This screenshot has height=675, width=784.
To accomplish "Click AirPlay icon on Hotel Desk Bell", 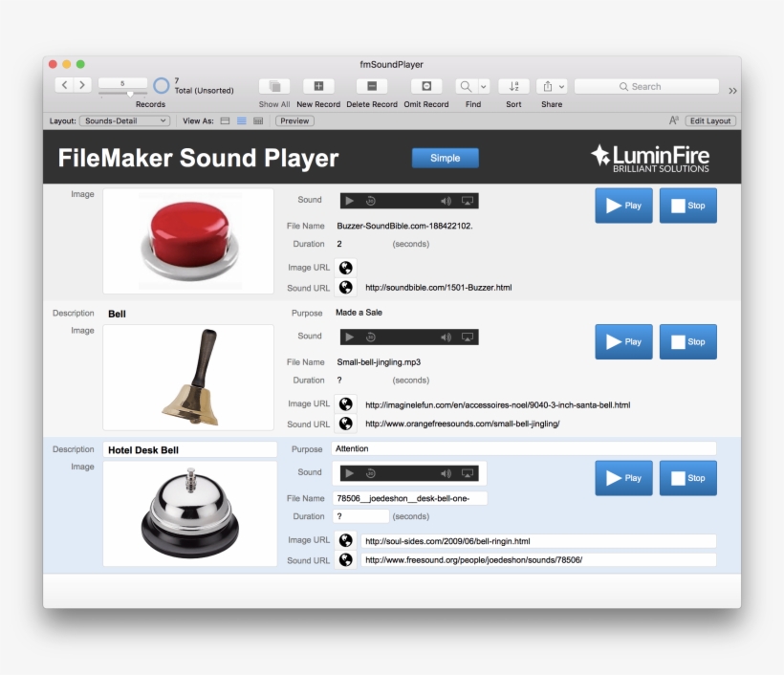I will point(467,473).
